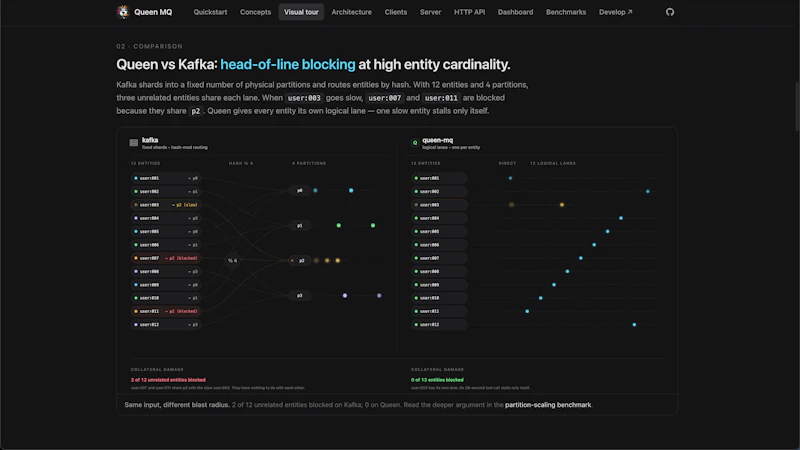
Task: Click the inline code 'user:007' in the paragraph
Action: coord(385,98)
